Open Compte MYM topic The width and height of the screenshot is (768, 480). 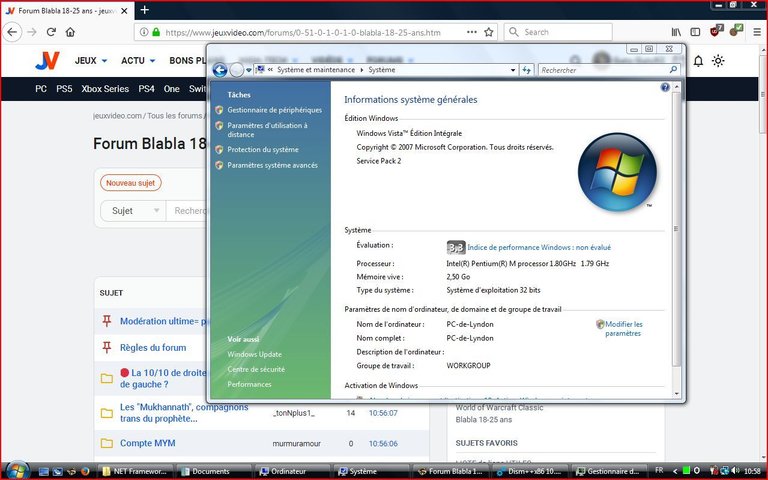[x=147, y=443]
